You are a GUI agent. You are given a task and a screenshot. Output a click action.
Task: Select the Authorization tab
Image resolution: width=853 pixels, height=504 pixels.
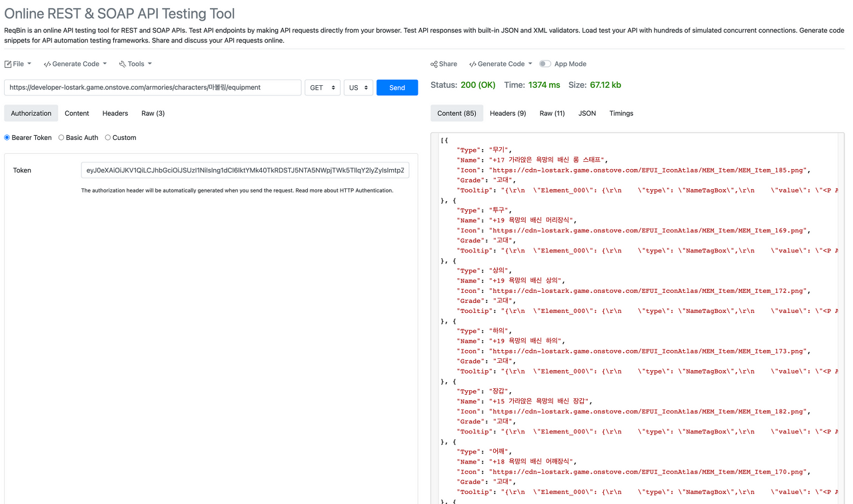coord(31,113)
